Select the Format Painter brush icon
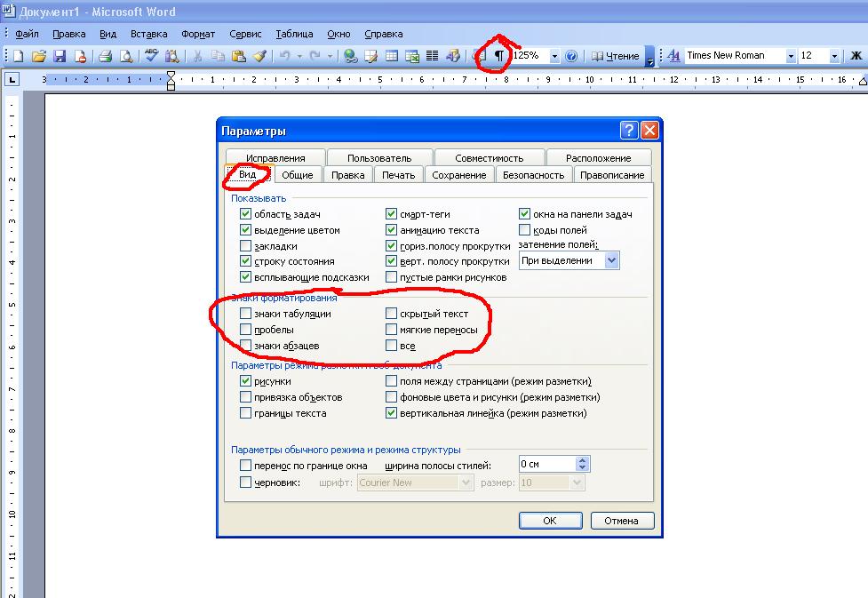Image resolution: width=868 pixels, height=598 pixels. click(x=259, y=56)
